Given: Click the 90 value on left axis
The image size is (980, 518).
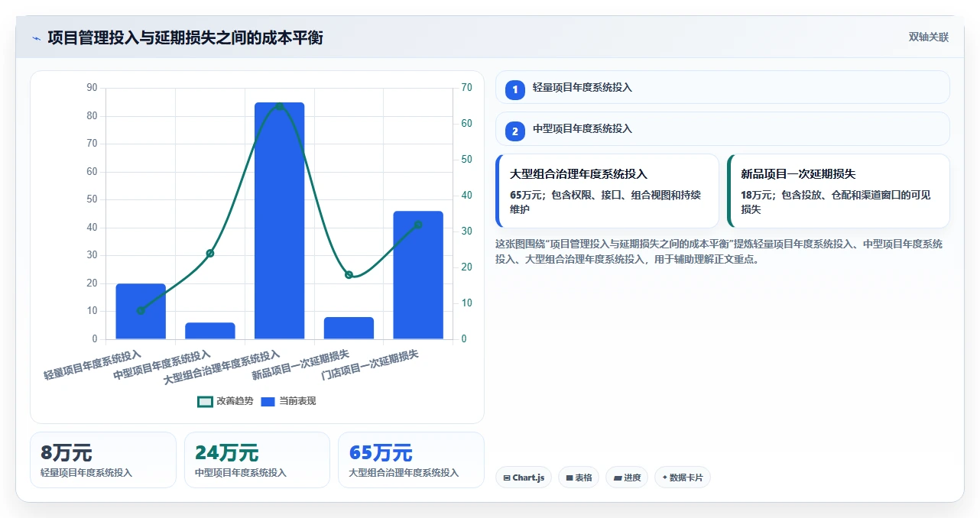Looking at the screenshot, I should [x=92, y=88].
